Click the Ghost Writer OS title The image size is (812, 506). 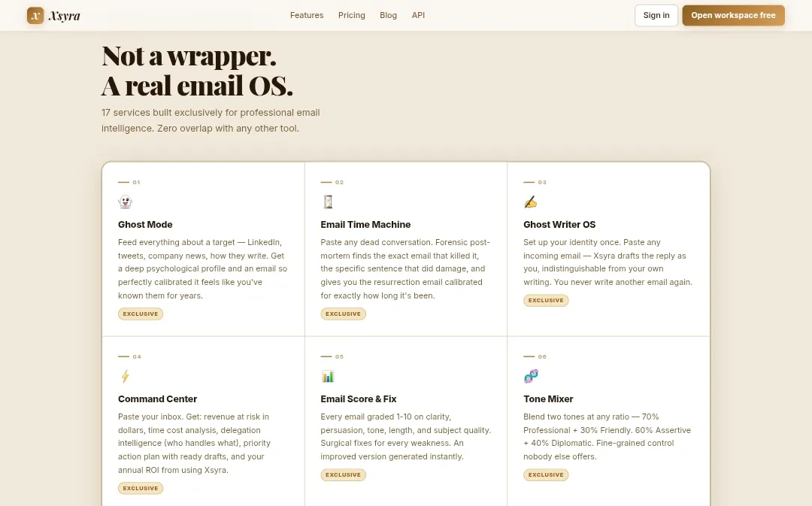point(559,224)
